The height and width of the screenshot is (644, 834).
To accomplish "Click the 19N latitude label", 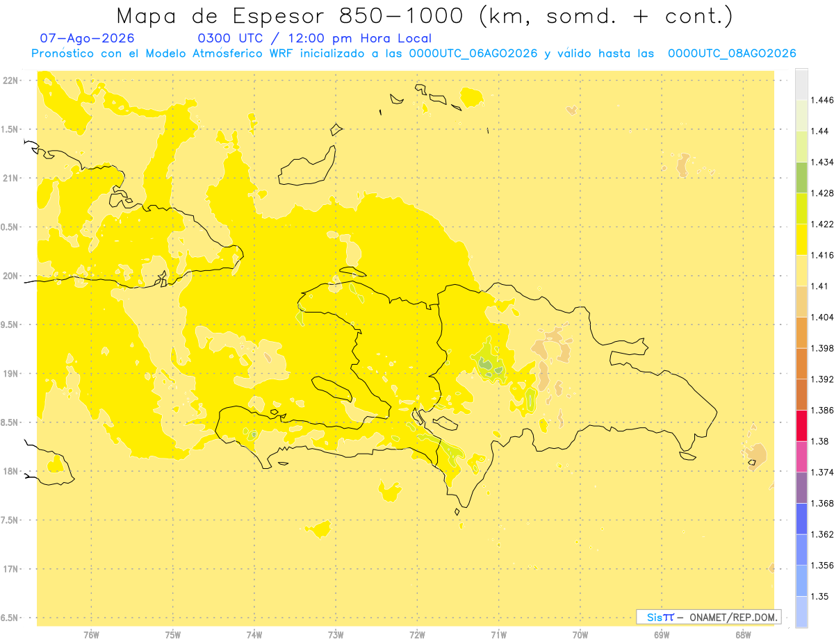I will tap(12, 374).
